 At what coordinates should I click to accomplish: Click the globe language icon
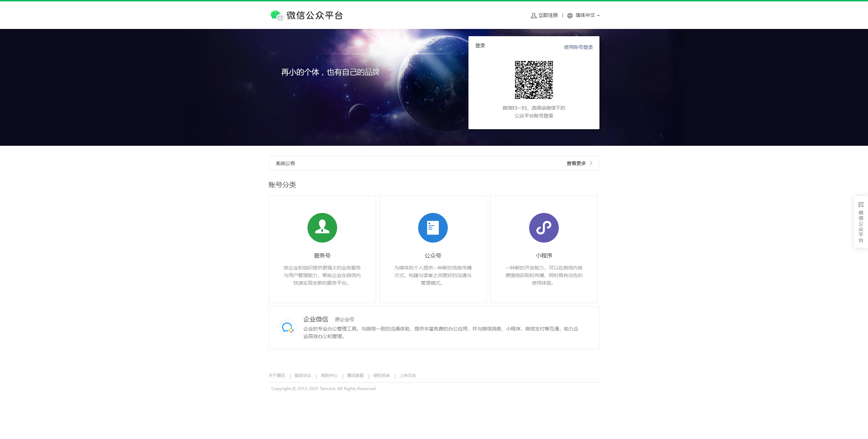click(570, 15)
